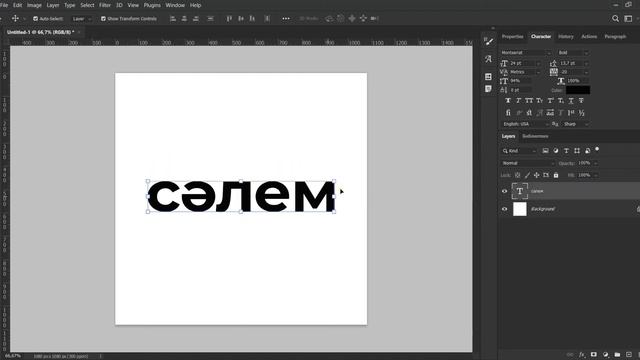640x360 pixels.
Task: Filter layers by shape layers icon
Action: click(577, 151)
